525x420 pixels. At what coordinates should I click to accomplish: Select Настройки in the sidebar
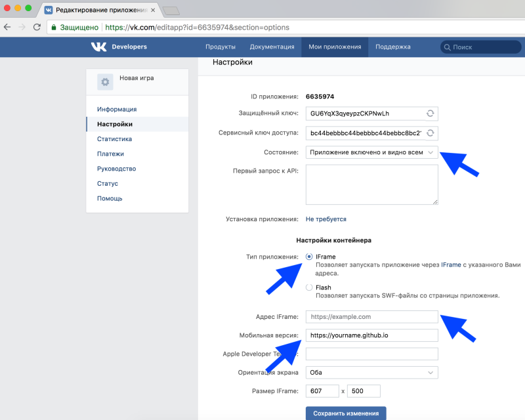(x=137, y=124)
